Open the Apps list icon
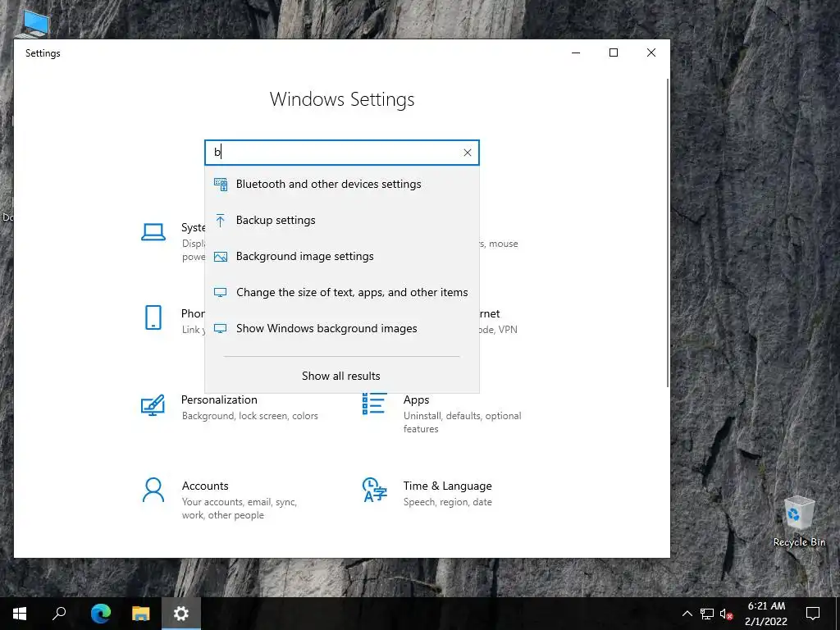Viewport: 840px width, 630px height. click(x=374, y=404)
